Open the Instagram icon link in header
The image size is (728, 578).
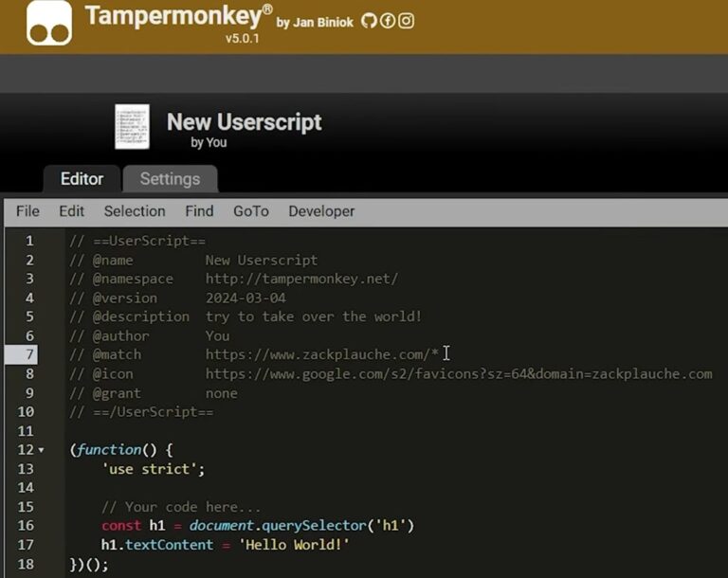(x=406, y=21)
